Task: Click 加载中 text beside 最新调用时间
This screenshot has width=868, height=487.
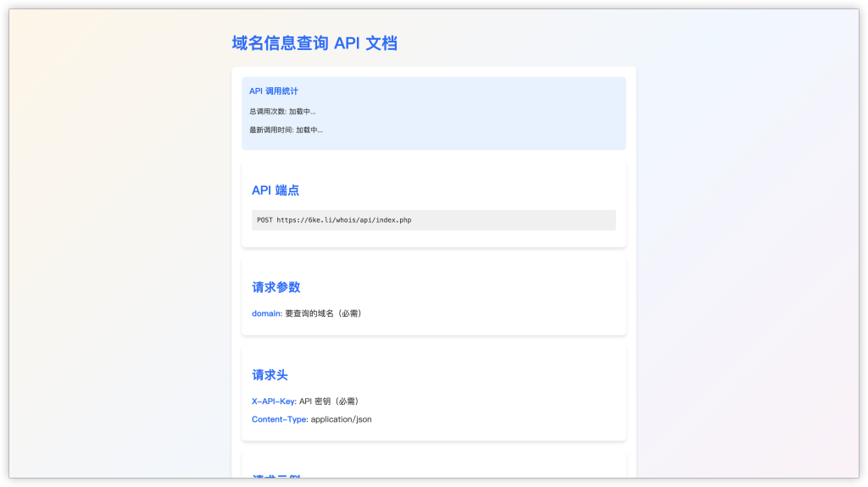Action: (x=309, y=130)
